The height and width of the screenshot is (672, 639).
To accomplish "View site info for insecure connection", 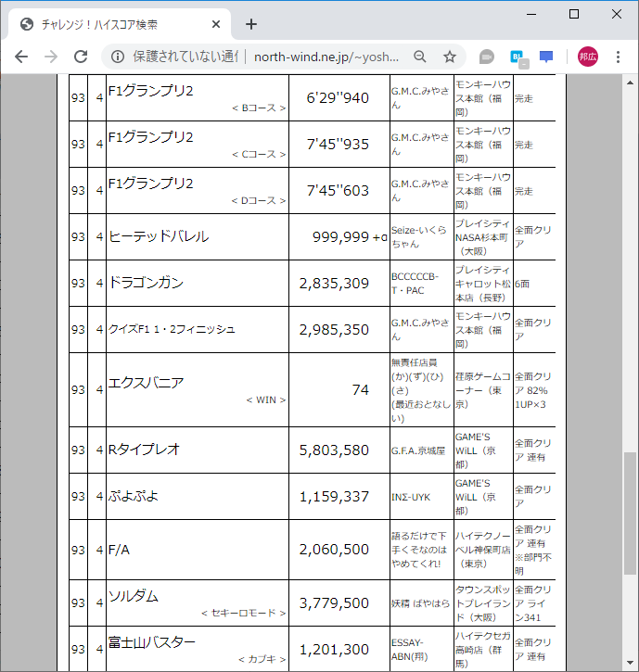I will click(x=118, y=57).
